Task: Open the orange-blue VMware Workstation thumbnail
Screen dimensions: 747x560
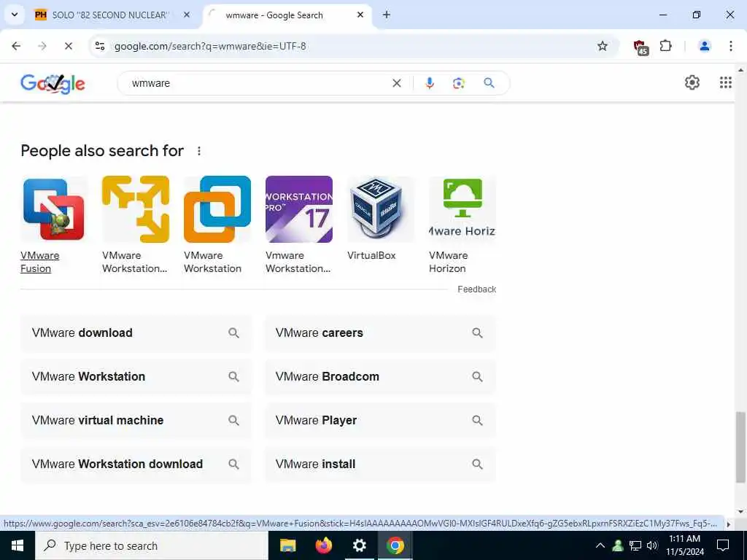Action: 217,209
